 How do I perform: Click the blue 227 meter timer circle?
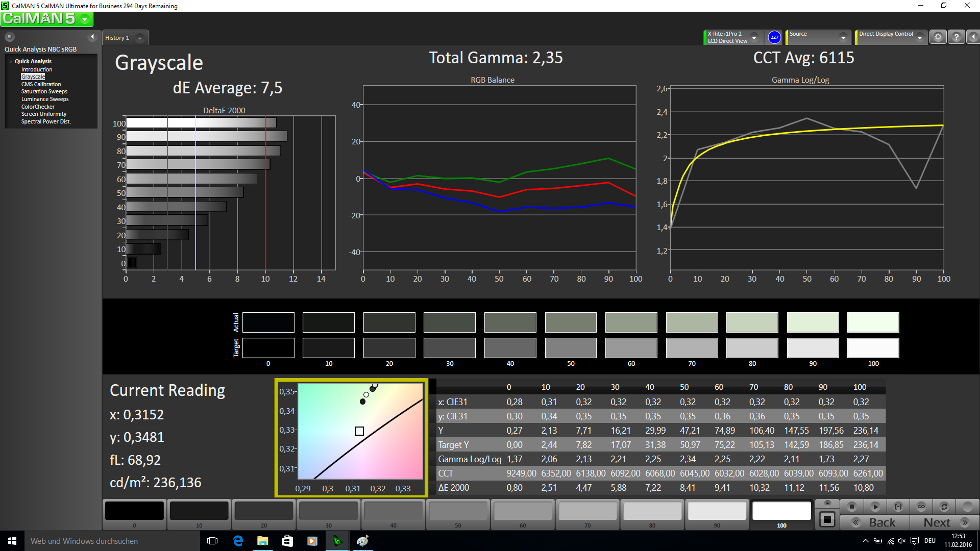click(774, 37)
